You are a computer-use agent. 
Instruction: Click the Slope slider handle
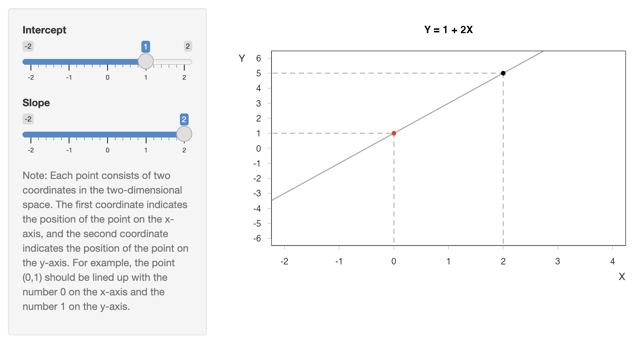(x=184, y=134)
